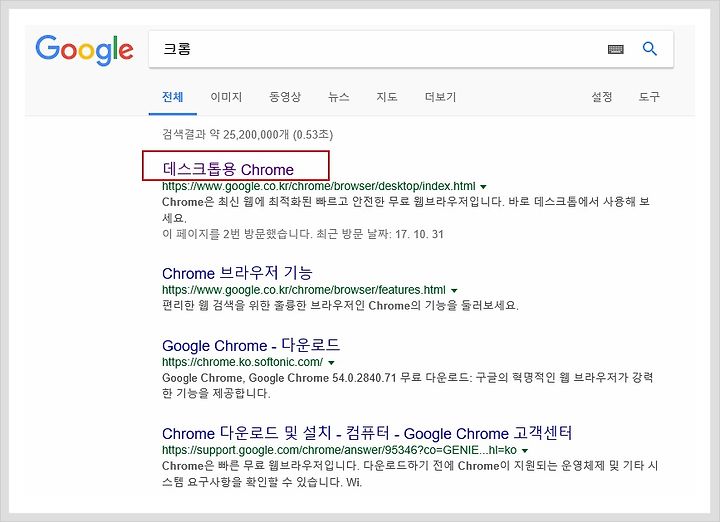This screenshot has height=522, width=720.
Task: Select the 전체 tab
Action: [x=173, y=97]
